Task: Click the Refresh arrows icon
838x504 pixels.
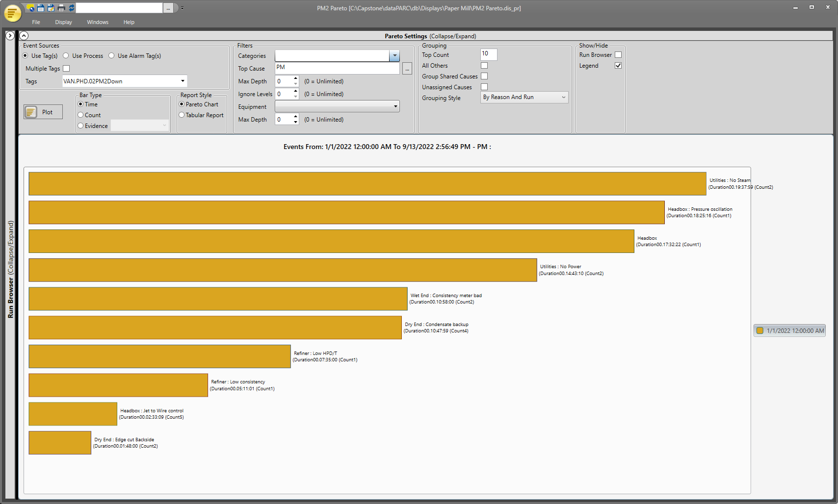Action: 72,8
